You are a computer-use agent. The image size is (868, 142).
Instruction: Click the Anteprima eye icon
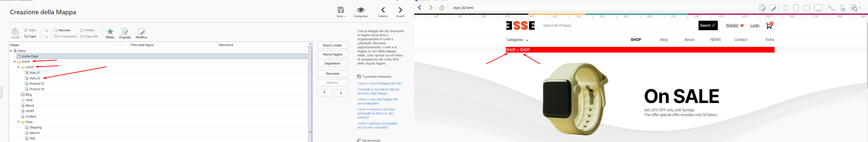361,10
